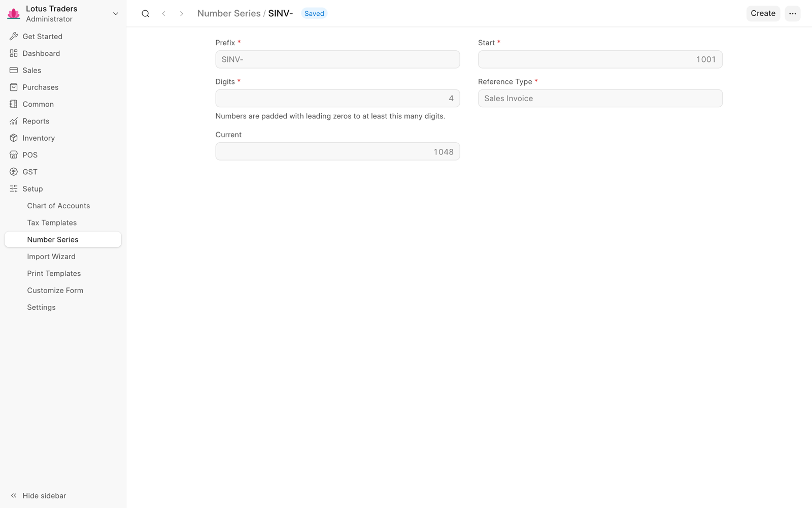This screenshot has width=812, height=508.
Task: Click the Saved status badge
Action: point(314,14)
